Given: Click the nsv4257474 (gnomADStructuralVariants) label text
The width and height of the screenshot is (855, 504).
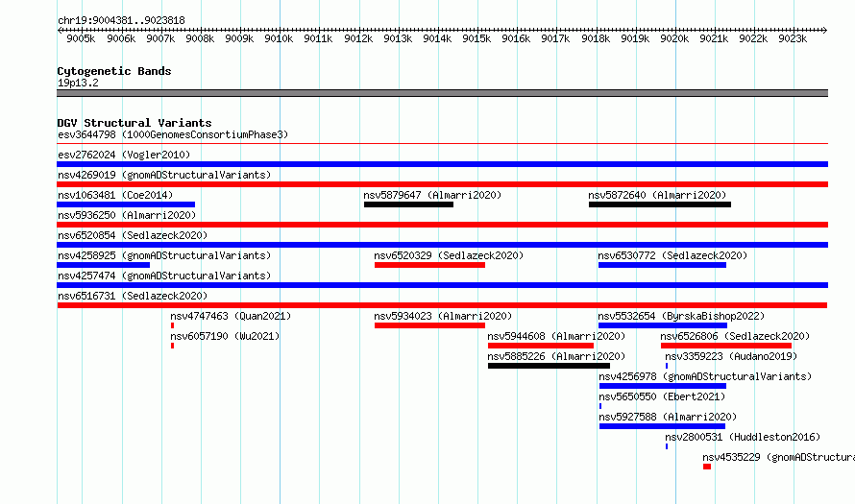Looking at the screenshot, I should click(x=164, y=276).
